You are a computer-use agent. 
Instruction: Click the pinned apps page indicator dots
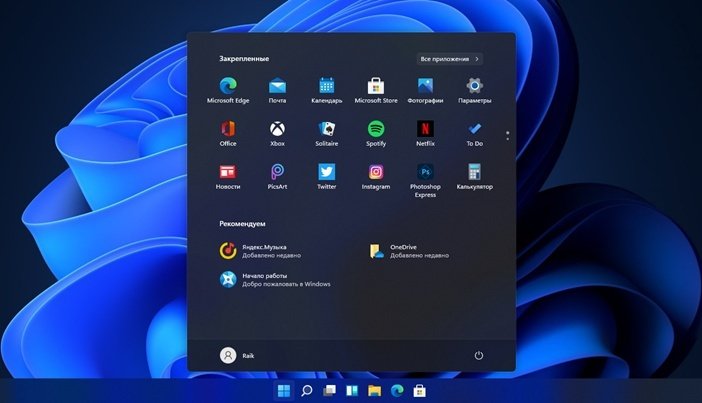507,136
